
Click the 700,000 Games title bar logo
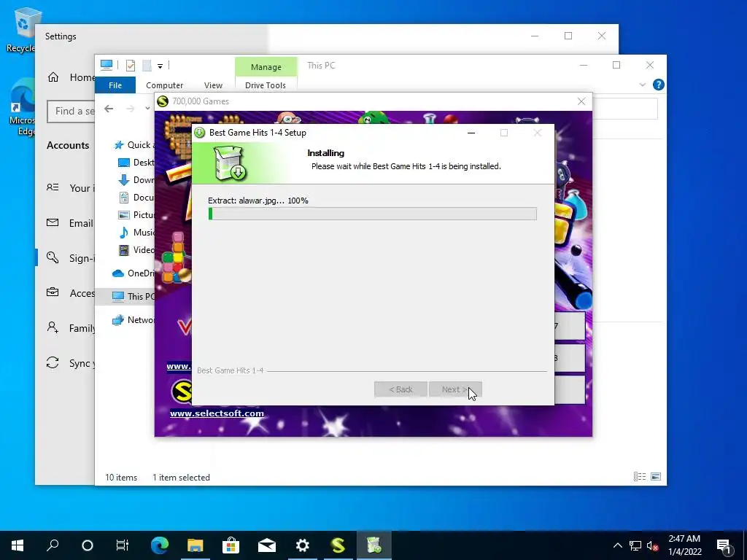(163, 101)
